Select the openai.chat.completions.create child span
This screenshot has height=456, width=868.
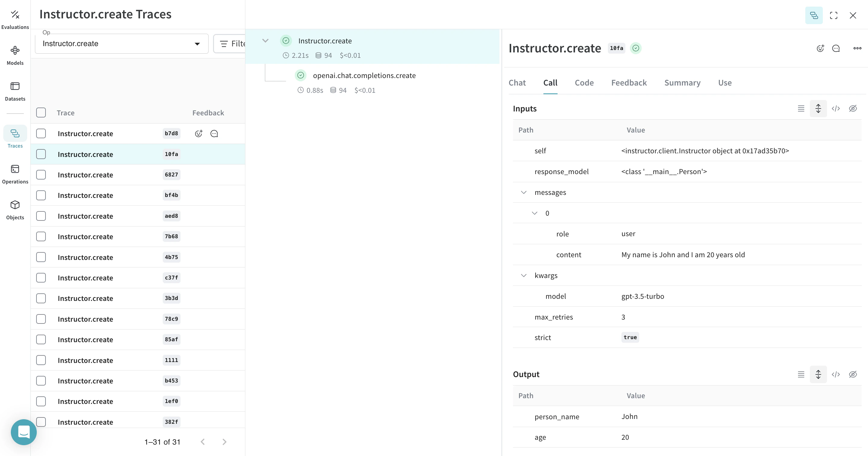[x=364, y=75]
